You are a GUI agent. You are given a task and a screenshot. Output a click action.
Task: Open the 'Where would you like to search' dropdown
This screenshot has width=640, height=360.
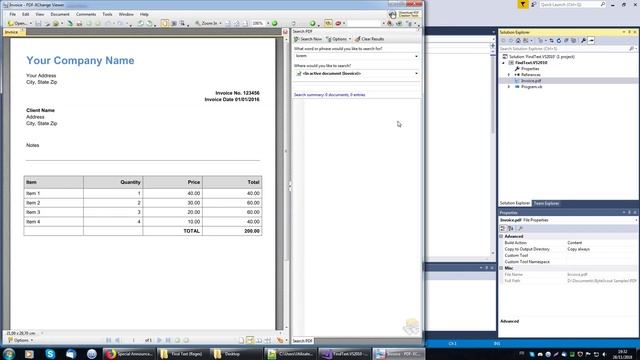357,73
